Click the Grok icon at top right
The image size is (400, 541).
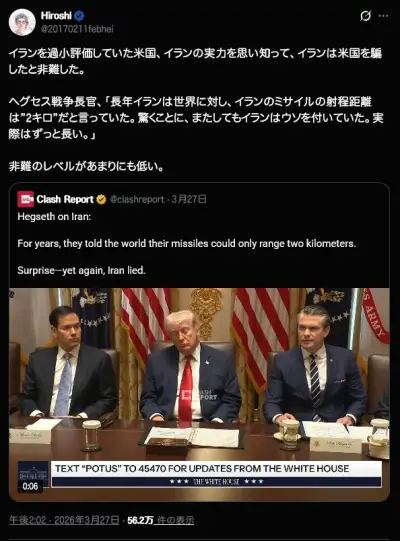(365, 16)
